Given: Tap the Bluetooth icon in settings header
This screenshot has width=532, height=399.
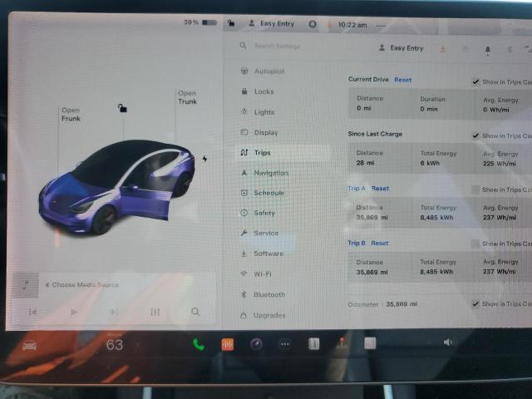Looking at the screenshot, I should point(510,50).
